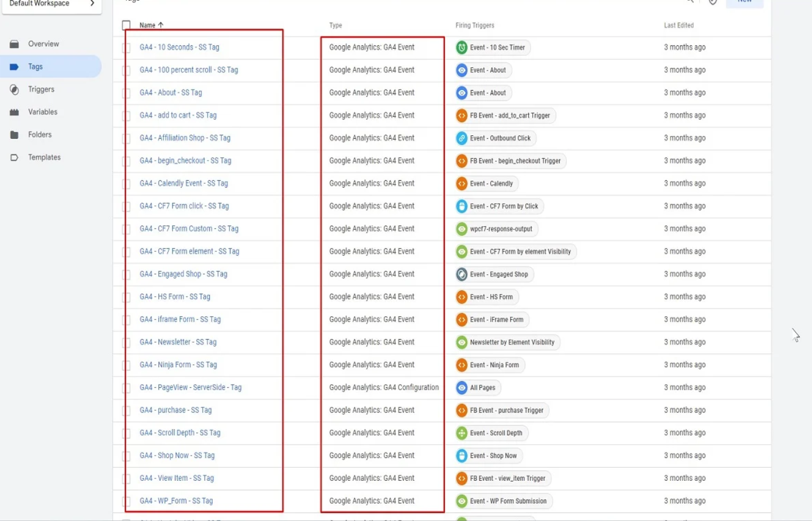Check the box for GA4 - About - SS Tag
The image size is (812, 521).
click(x=126, y=93)
